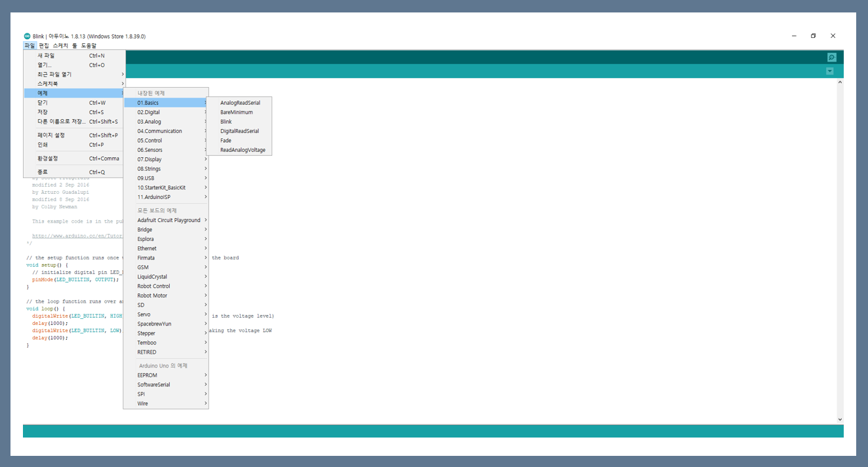Expand the 09.USB examples submenu

tap(166, 178)
